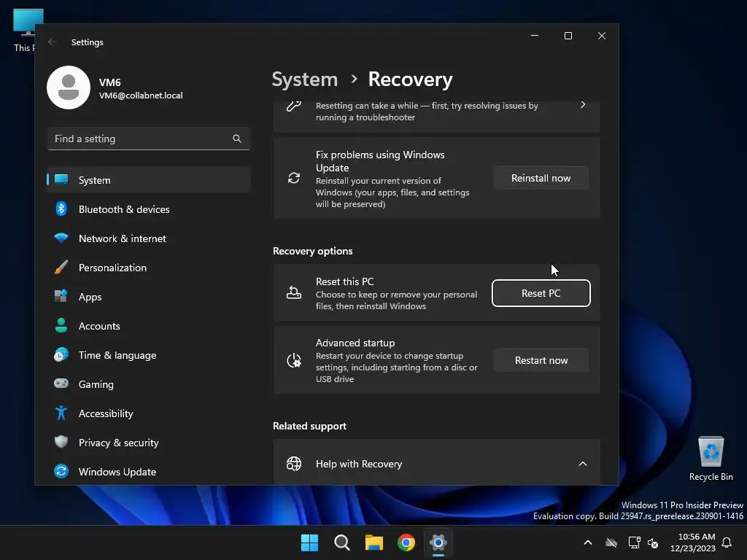Go to Gaming settings
This screenshot has width=747, height=560.
149,384
